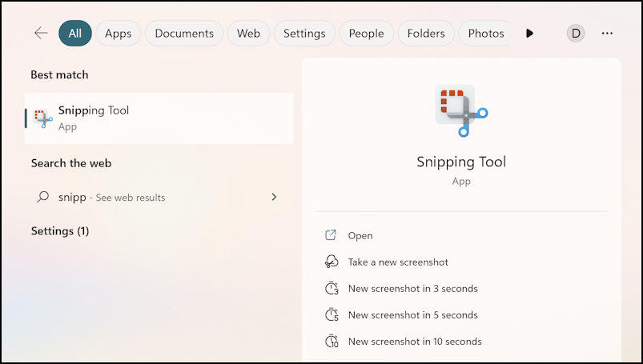This screenshot has width=643, height=364.
Task: Open Snipping Tool best match result
Action: pos(159,118)
